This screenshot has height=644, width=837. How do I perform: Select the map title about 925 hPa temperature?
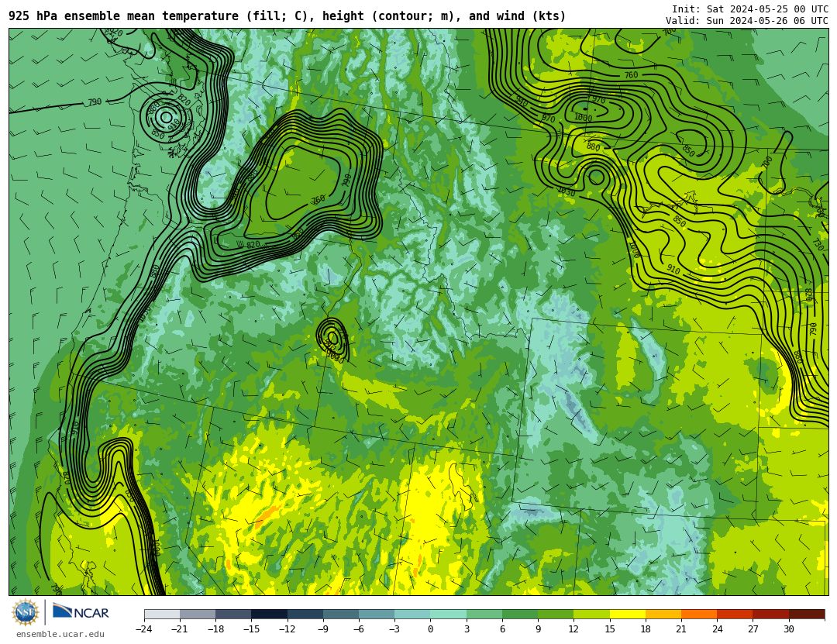point(288,16)
